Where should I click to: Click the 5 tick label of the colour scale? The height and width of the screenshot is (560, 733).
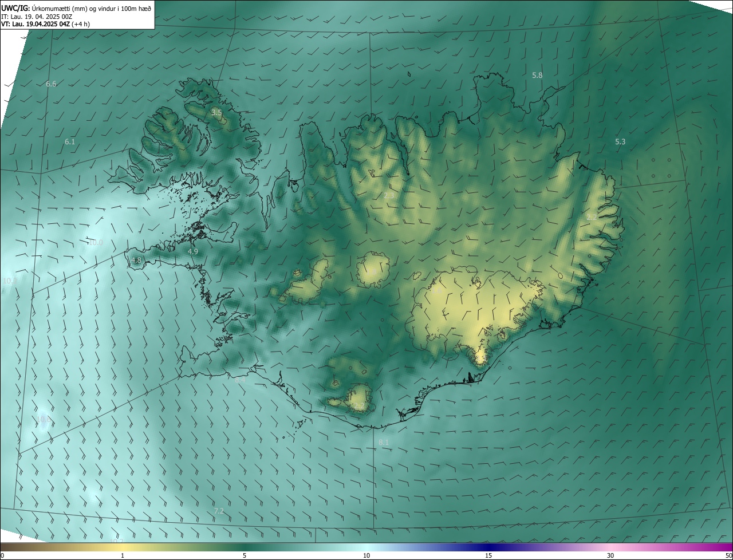coord(245,555)
